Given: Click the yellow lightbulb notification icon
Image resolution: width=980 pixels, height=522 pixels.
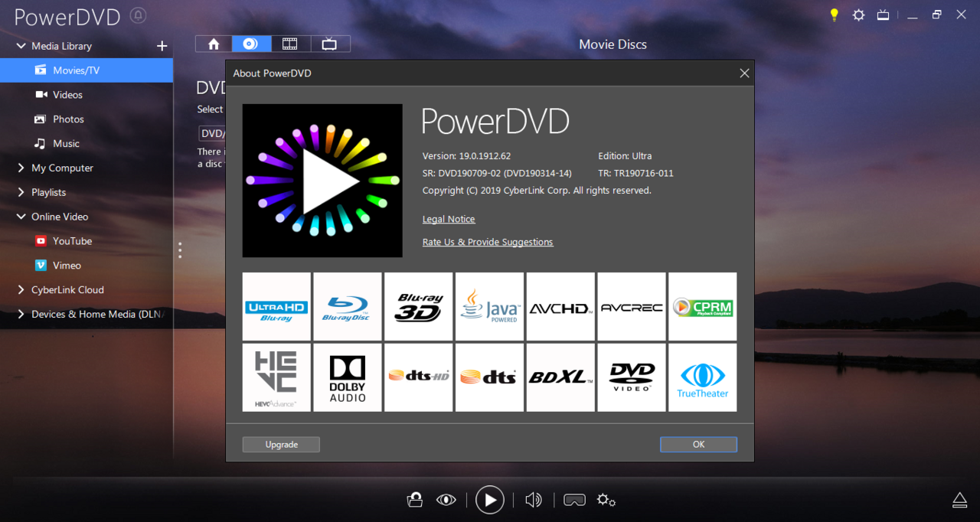Looking at the screenshot, I should pos(834,15).
